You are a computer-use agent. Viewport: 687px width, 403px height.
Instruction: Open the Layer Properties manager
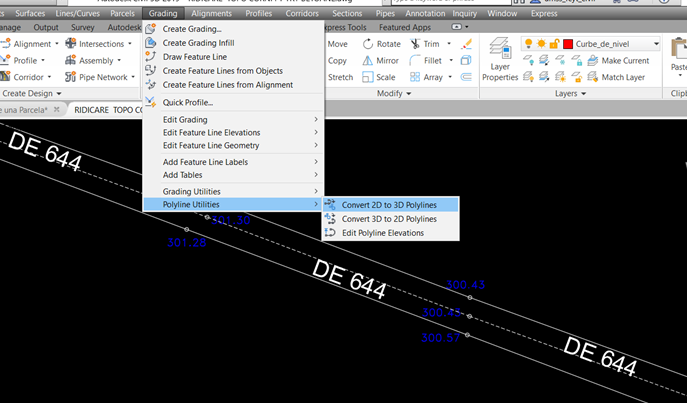coord(500,60)
